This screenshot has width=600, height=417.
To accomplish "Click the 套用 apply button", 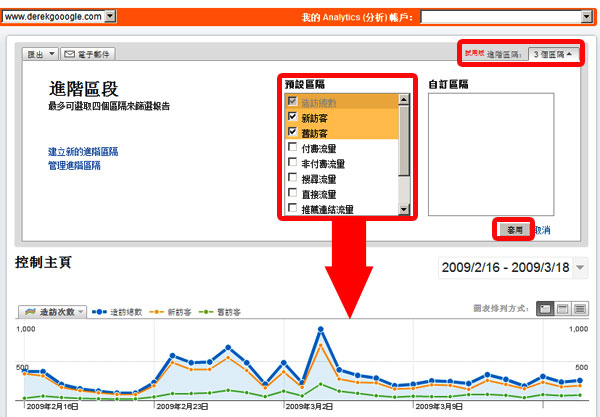I will (x=515, y=230).
